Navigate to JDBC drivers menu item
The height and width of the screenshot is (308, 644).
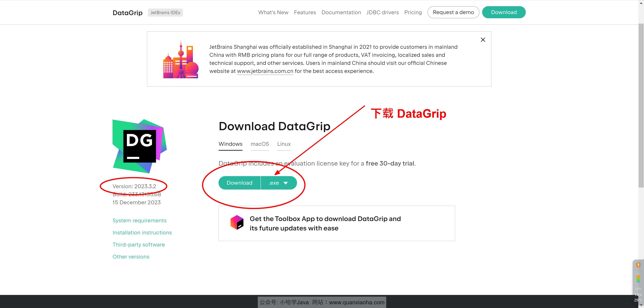point(382,12)
